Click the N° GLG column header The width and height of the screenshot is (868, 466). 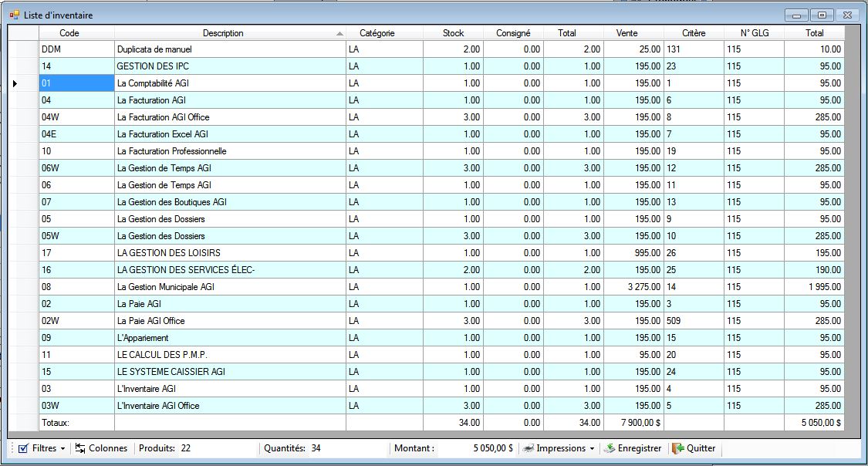click(x=755, y=33)
